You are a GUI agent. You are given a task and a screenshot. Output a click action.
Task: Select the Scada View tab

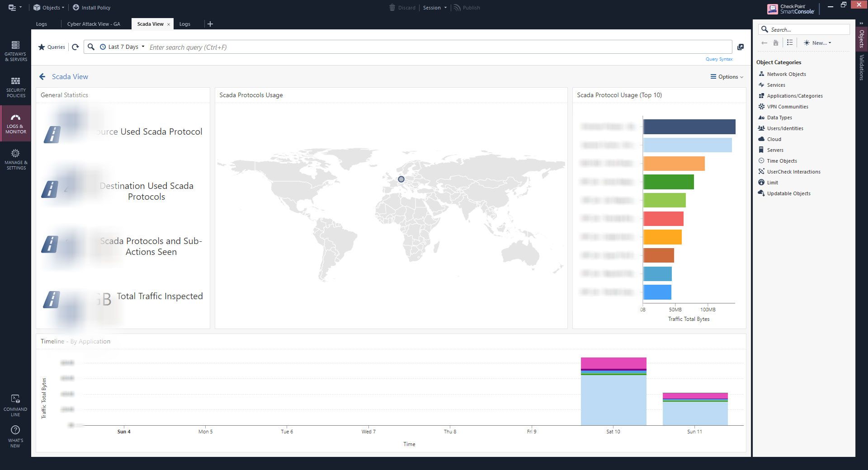click(x=150, y=24)
